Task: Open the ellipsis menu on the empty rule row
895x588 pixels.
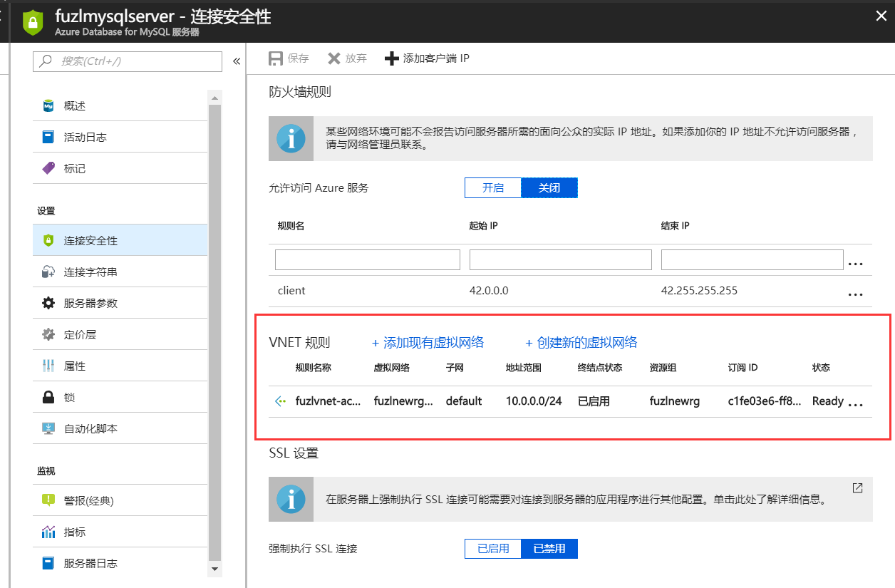Action: (856, 262)
